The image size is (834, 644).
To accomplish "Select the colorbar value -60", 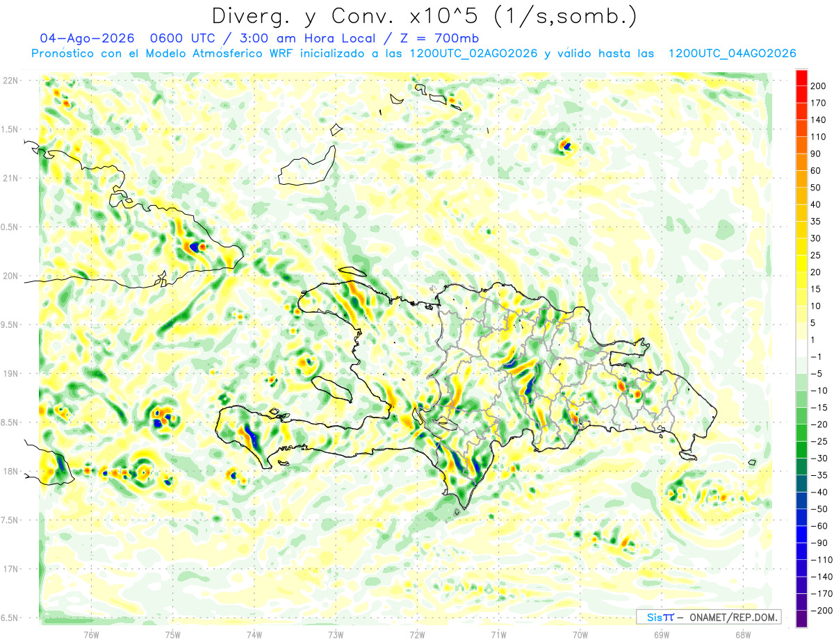I will coord(819,526).
